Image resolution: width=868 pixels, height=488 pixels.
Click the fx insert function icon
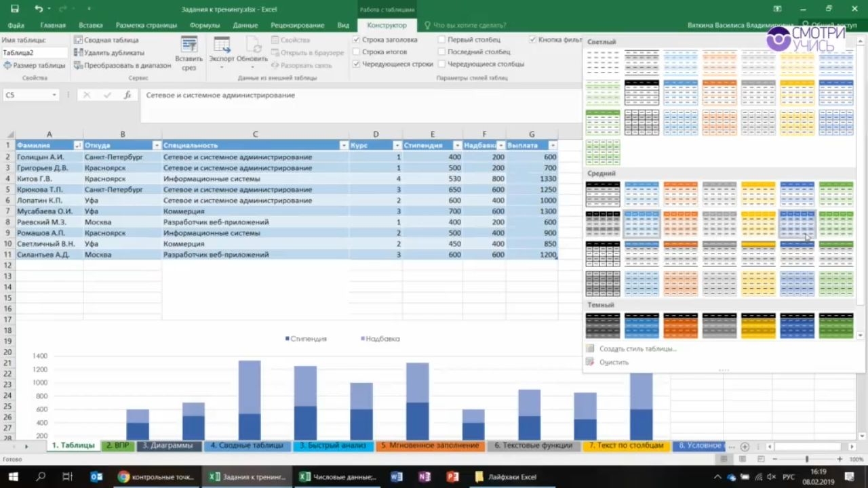[127, 96]
